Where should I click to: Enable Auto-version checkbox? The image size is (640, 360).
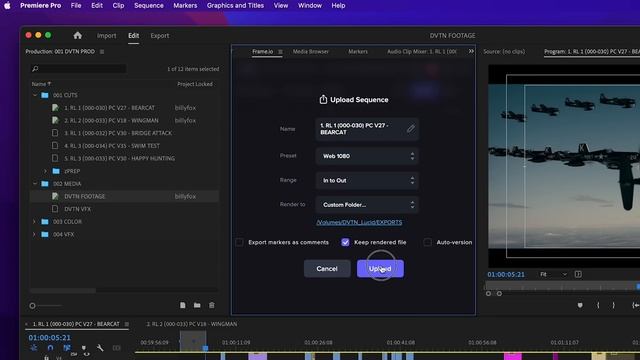427,242
